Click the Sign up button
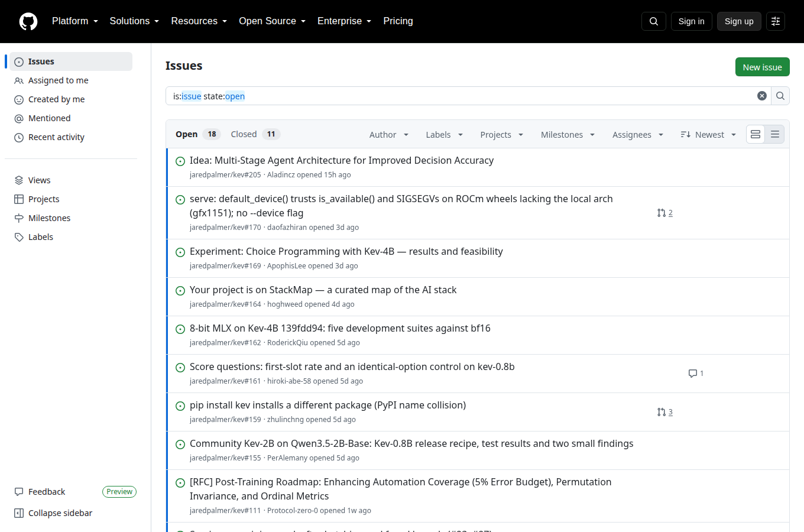This screenshot has height=532, width=804. [x=739, y=21]
